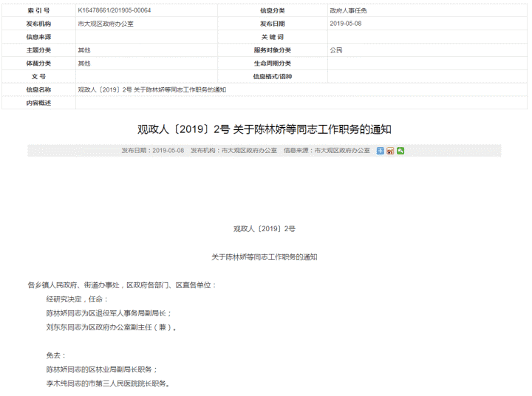Select the 信息名称 row title text
Screen dimensions: 532x396
152,90
